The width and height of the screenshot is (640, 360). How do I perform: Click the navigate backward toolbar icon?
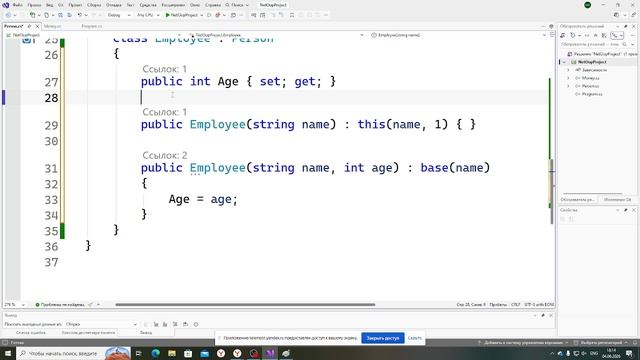8,15
